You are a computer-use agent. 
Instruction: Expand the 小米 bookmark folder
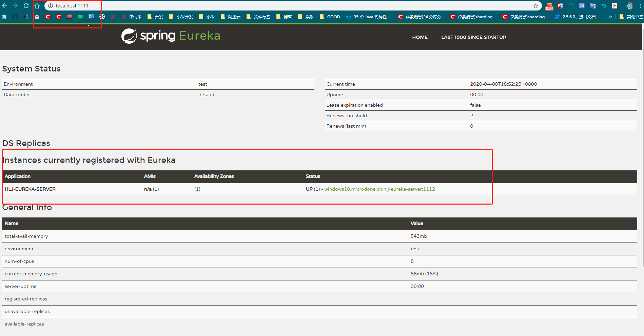207,17
